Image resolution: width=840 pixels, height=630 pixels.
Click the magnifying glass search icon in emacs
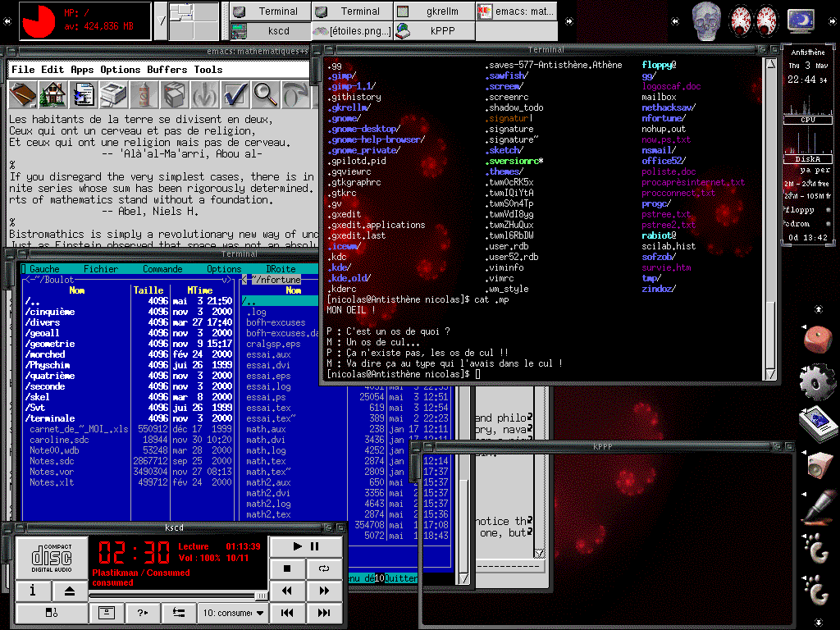coord(266,95)
